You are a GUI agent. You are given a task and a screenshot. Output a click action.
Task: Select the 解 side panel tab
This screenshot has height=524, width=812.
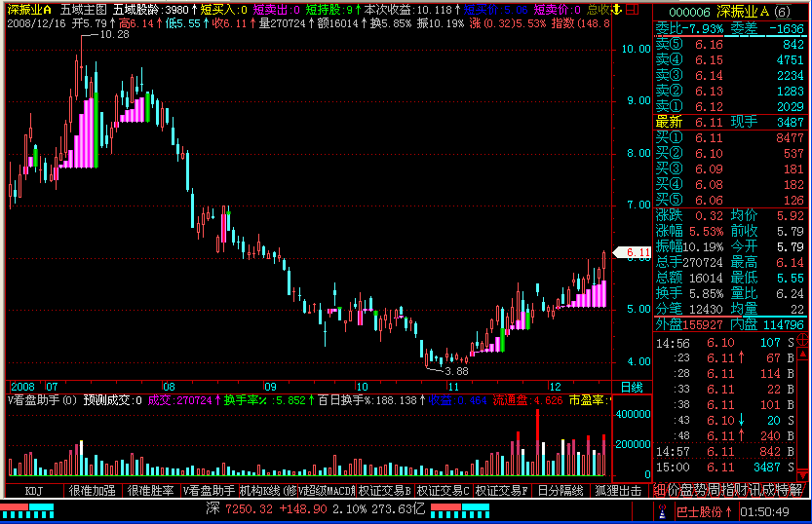(797, 489)
